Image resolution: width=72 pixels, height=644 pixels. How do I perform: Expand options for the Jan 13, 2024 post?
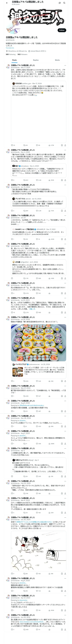(65, 185)
